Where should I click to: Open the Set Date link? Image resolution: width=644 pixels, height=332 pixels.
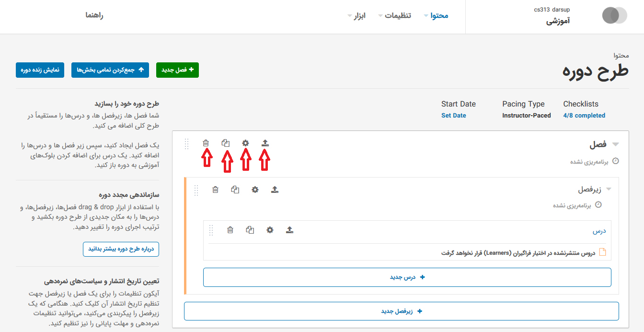(x=453, y=116)
